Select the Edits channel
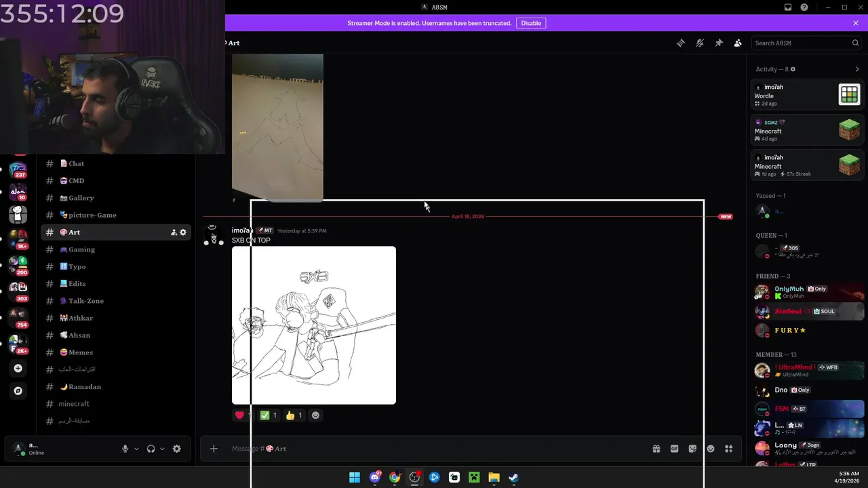This screenshot has width=868, height=488. tap(115, 284)
